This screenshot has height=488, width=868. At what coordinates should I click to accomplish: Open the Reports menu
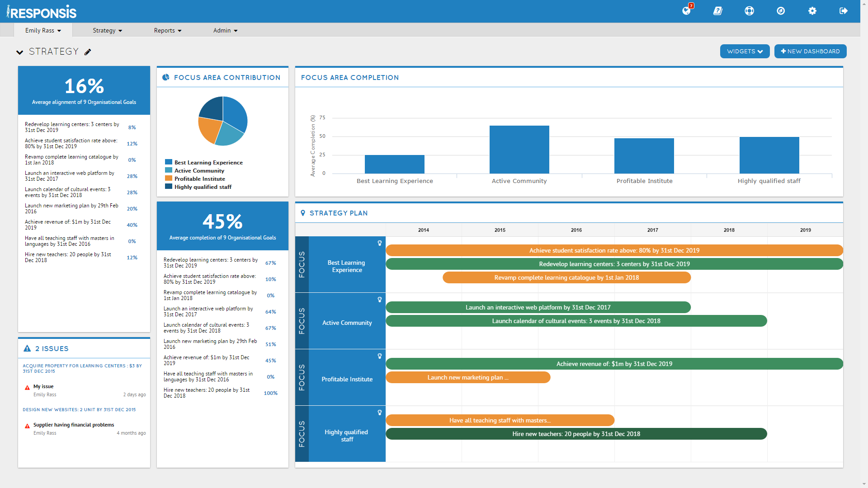pyautogui.click(x=167, y=30)
